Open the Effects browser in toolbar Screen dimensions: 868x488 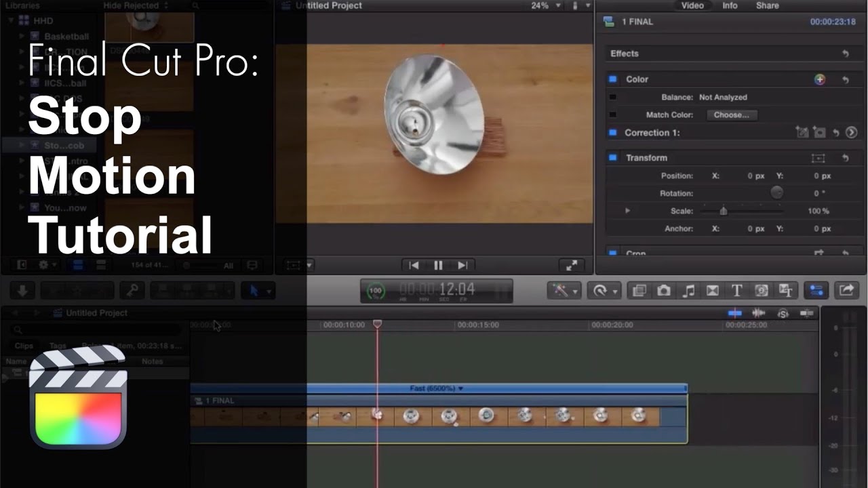(639, 291)
